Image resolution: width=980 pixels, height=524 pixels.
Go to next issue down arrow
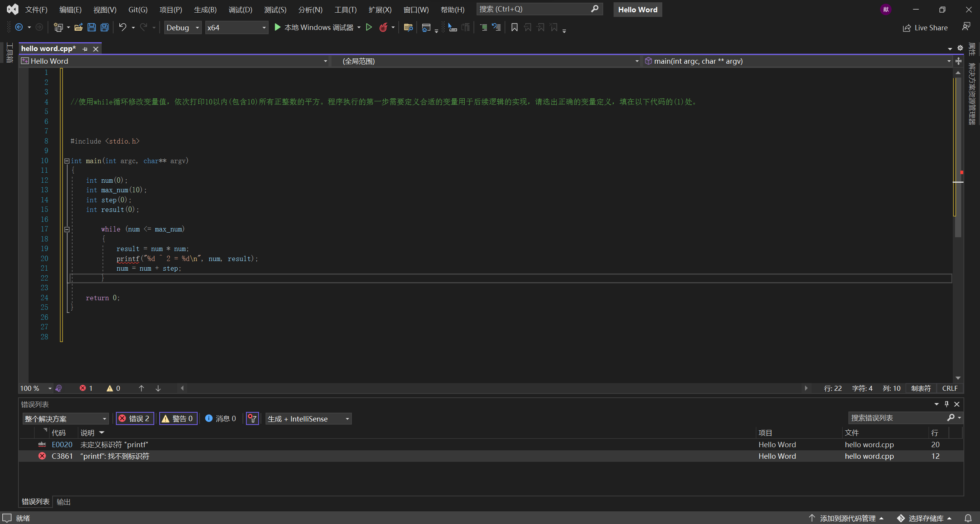tap(158, 388)
